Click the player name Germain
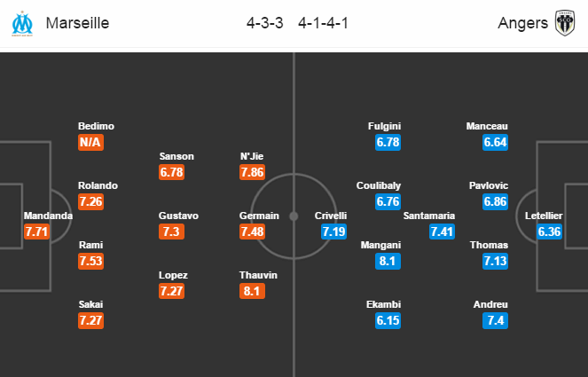This screenshot has width=588, height=377. coord(259,216)
